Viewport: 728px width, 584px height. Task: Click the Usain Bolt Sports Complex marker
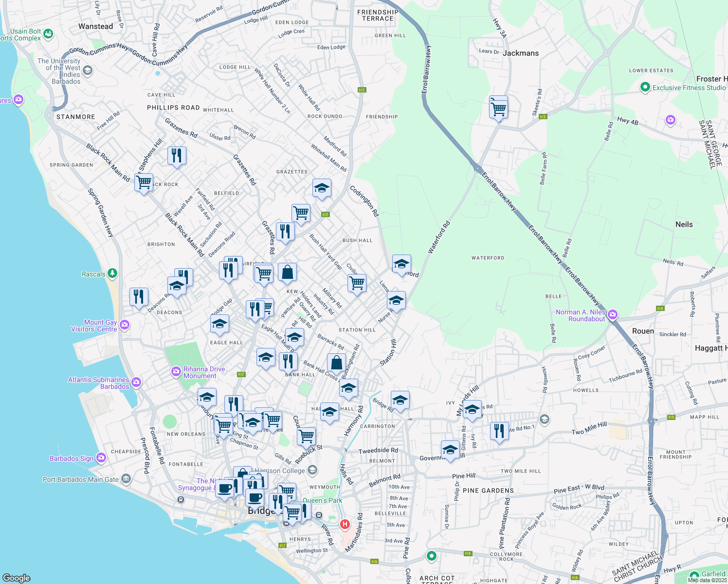(x=48, y=34)
